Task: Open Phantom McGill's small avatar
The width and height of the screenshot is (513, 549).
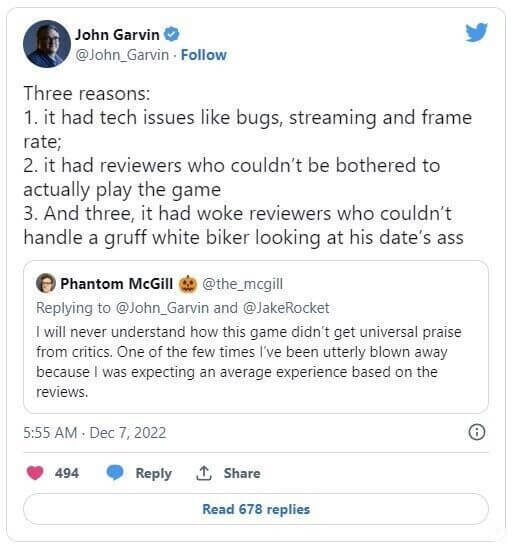Action: 46,283
